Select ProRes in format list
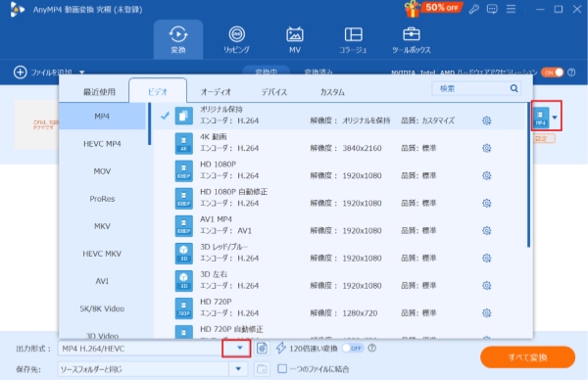Screen dimensions: 588x380 (x=102, y=199)
